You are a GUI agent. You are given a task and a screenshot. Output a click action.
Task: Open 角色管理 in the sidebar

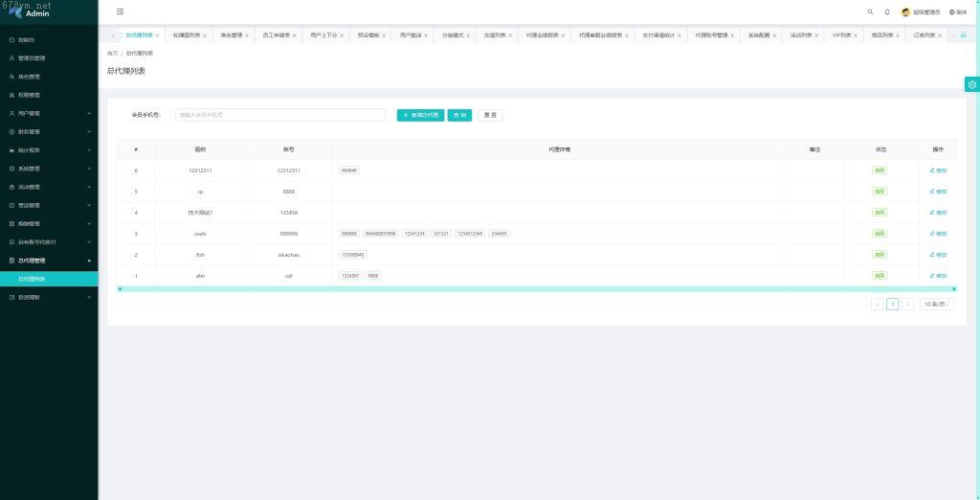49,77
